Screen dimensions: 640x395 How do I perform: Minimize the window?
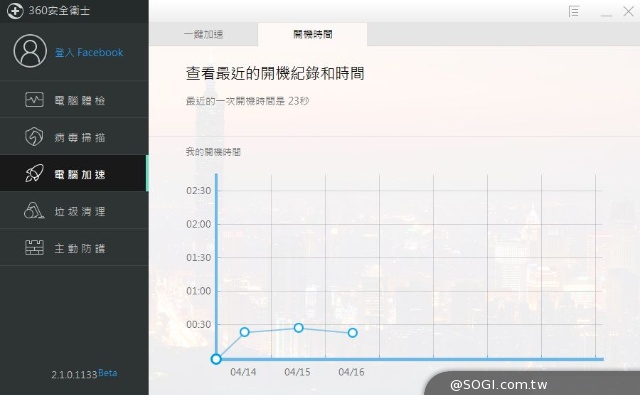[x=606, y=15]
